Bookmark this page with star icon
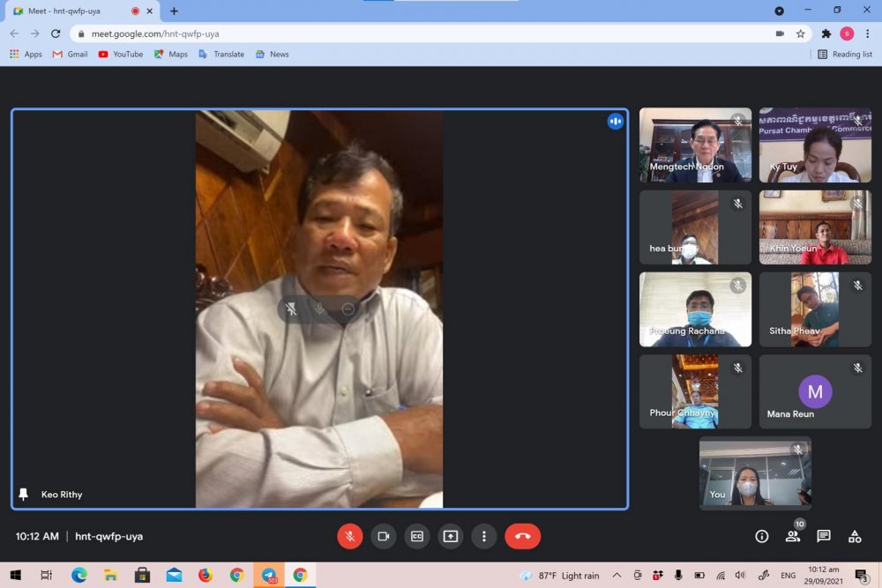This screenshot has height=588, width=882. coord(801,33)
